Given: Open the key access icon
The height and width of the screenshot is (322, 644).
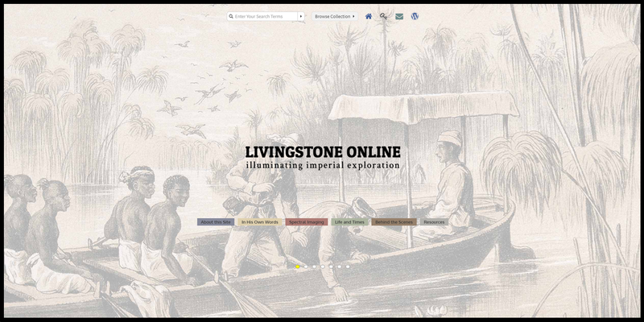Looking at the screenshot, I should [383, 16].
